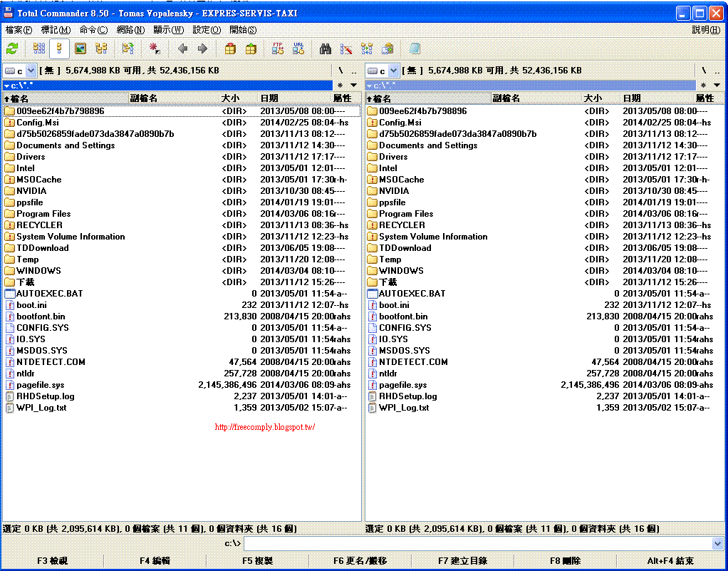
Task: Click right panel path bar c:\*.*
Action: 530,86
